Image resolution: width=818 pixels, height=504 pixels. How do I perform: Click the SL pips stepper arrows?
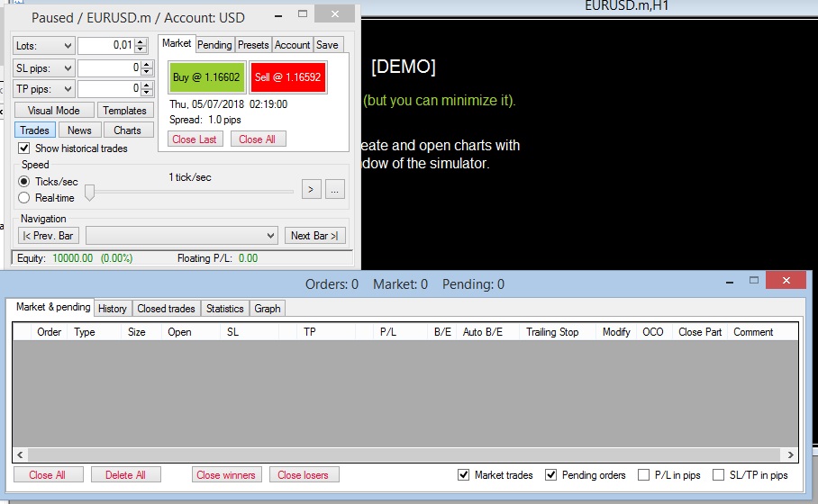(147, 68)
